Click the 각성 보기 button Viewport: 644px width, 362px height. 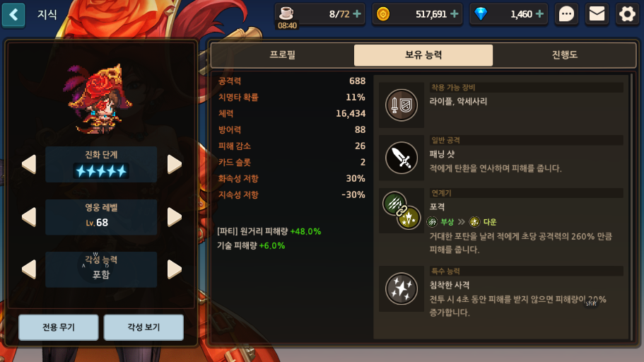coord(144,327)
